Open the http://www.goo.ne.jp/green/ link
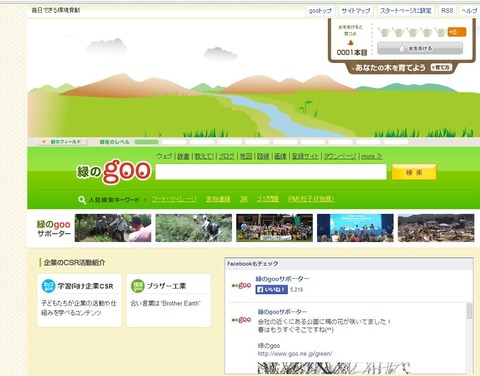The width and height of the screenshot is (480, 376). [x=295, y=354]
